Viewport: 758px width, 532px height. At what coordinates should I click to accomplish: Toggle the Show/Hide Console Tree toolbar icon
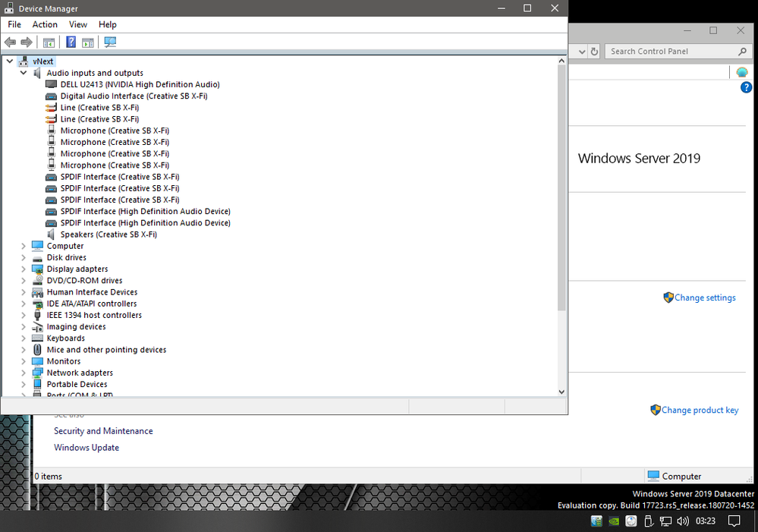point(49,42)
